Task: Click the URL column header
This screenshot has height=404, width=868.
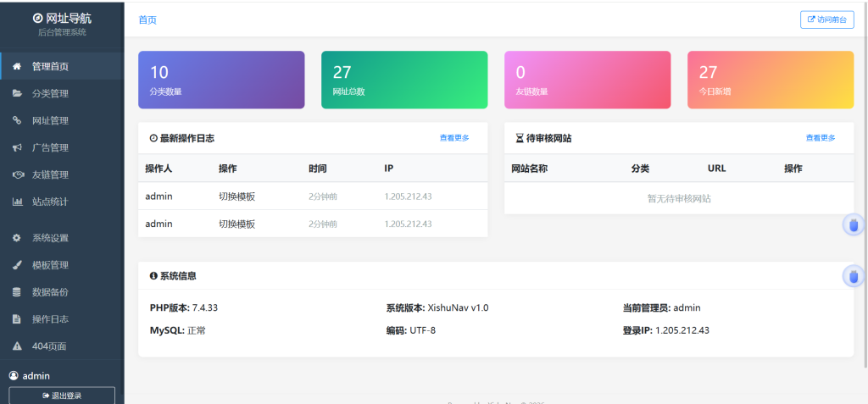Action: (716, 169)
